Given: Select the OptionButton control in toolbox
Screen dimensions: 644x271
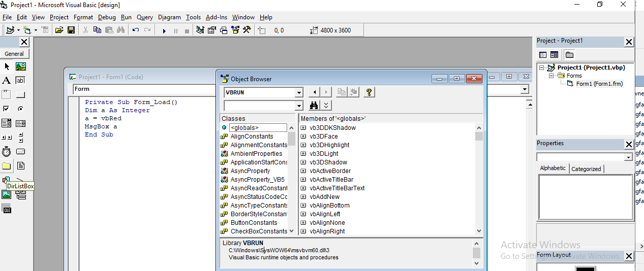Looking at the screenshot, I should (21, 109).
